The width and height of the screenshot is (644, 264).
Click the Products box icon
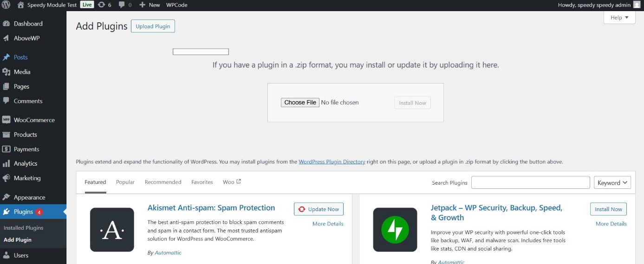[6, 135]
